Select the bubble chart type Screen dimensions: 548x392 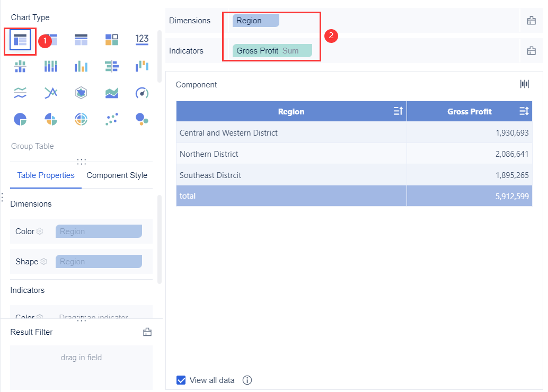click(x=142, y=119)
